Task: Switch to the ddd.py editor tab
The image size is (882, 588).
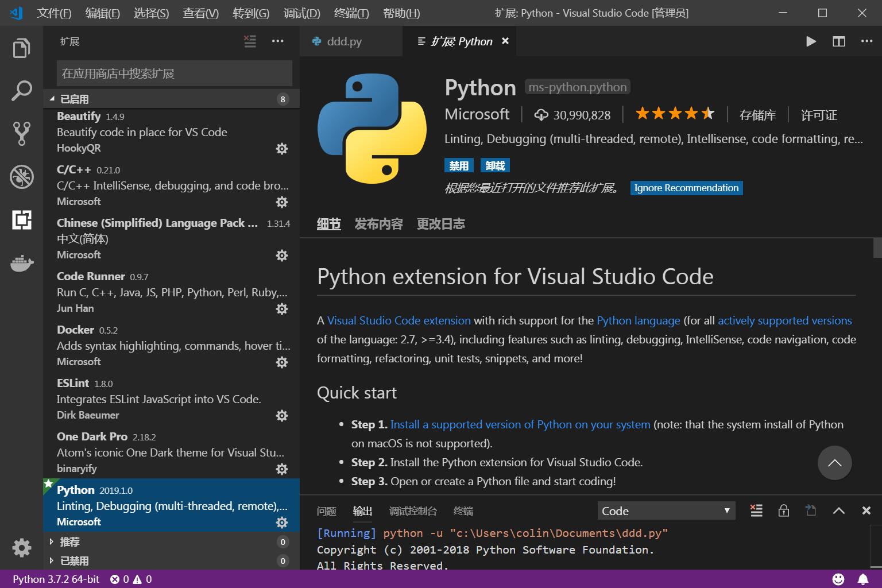Action: pyautogui.click(x=344, y=41)
